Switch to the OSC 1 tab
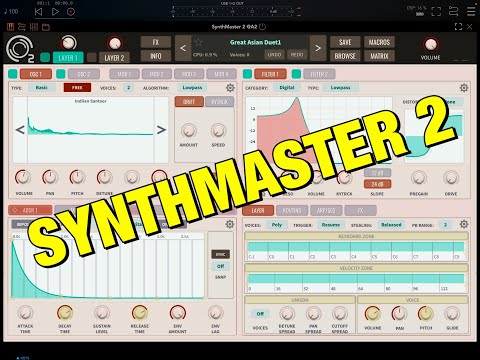This screenshot has width=480, height=360. [36, 74]
